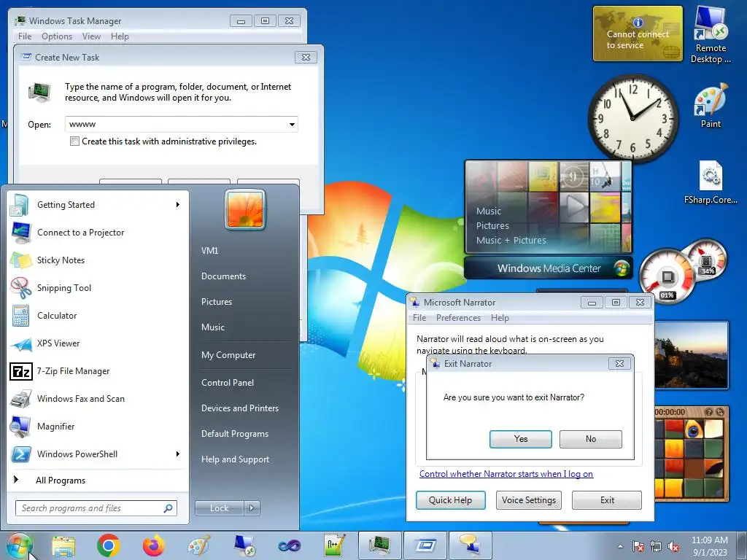
Task: Open Documents in Start menu
Action: click(x=223, y=276)
